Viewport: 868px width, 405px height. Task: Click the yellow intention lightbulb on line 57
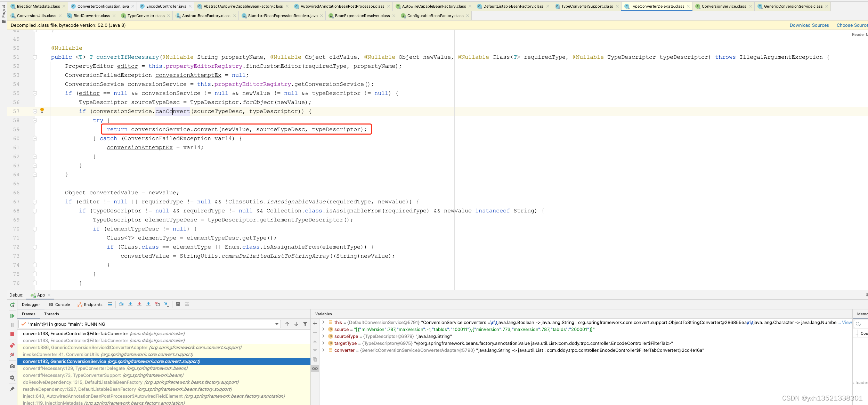[42, 110]
